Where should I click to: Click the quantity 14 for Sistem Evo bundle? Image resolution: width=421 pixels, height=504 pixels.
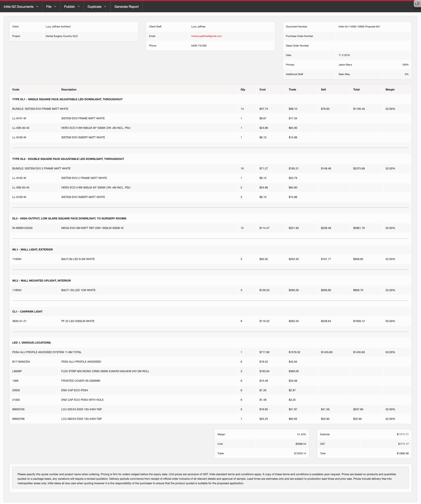(242, 109)
